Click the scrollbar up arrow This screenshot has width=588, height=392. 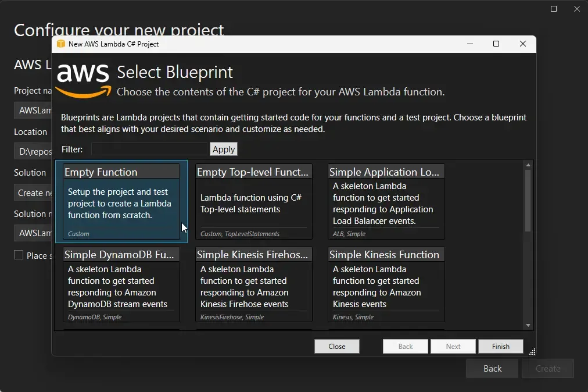tap(528, 163)
